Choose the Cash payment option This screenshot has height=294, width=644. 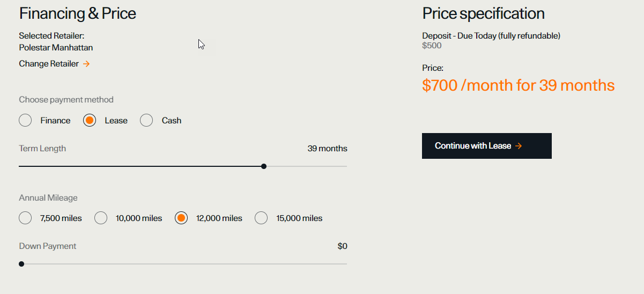point(146,120)
